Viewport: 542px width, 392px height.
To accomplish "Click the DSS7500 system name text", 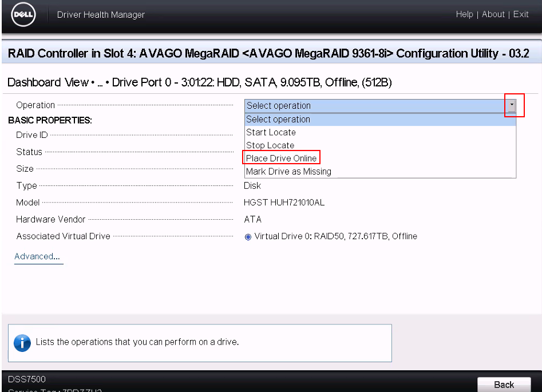I will pyautogui.click(x=27, y=379).
